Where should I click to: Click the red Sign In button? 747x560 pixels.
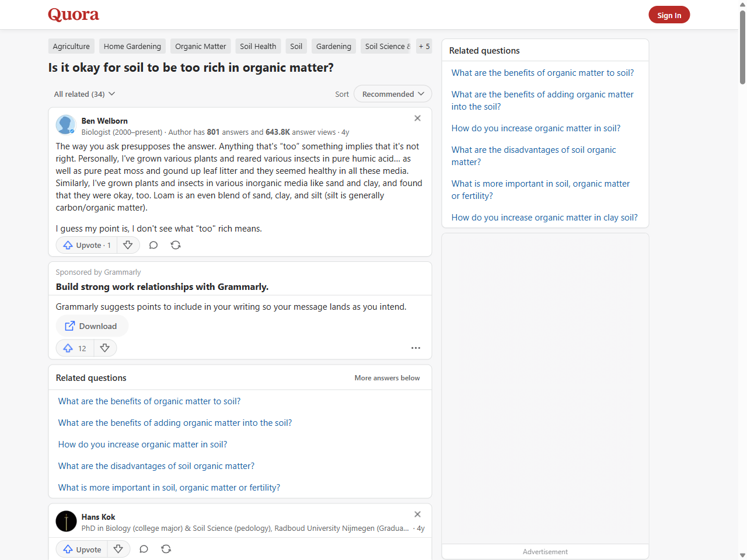pos(669,15)
